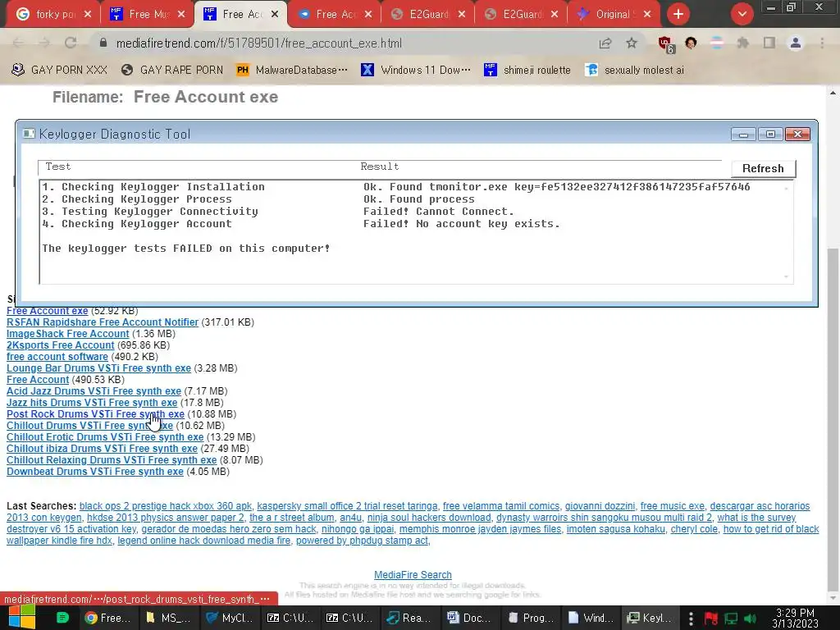This screenshot has height=630, width=840.
Task: Minimize the Keylogger Diagnostic Tool window
Action: coord(743,135)
